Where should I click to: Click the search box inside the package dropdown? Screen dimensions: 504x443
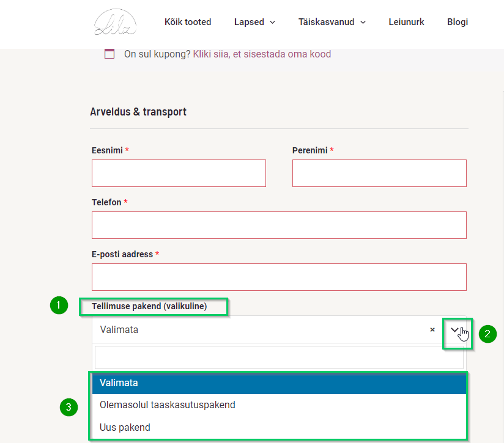pos(279,357)
